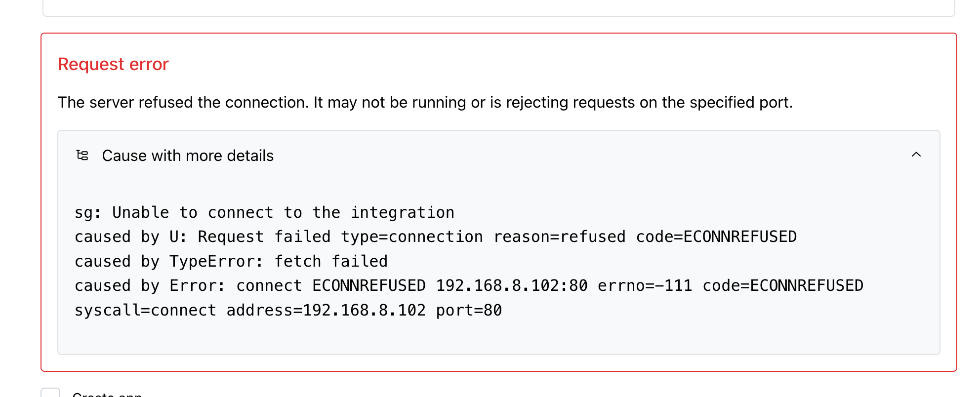Click the bottom edge of the box above the error panel
This screenshot has width=980, height=397.
click(499, 15)
